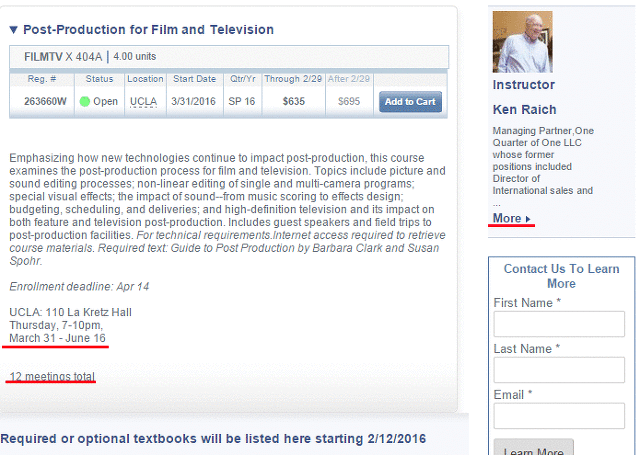This screenshot has height=455, width=640.
Task: Focus the Email input field
Action: (559, 416)
